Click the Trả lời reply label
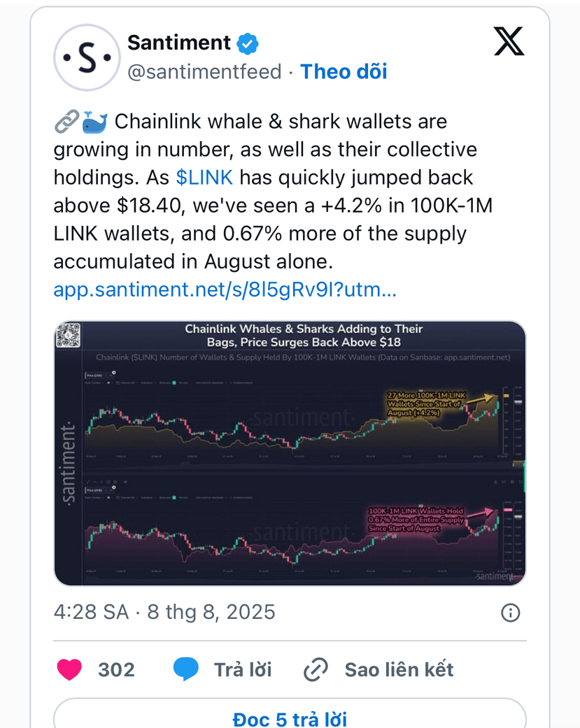 242,669
